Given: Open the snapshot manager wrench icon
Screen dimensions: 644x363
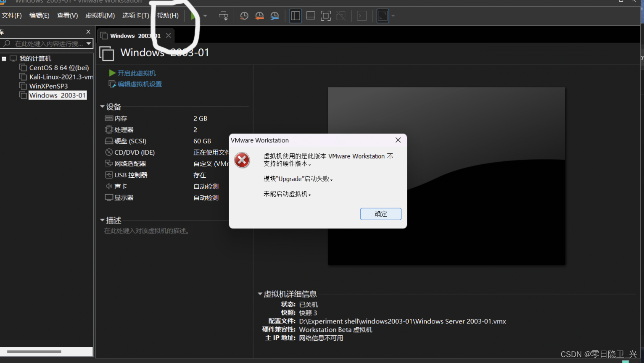Looking at the screenshot, I should pyautogui.click(x=274, y=16).
